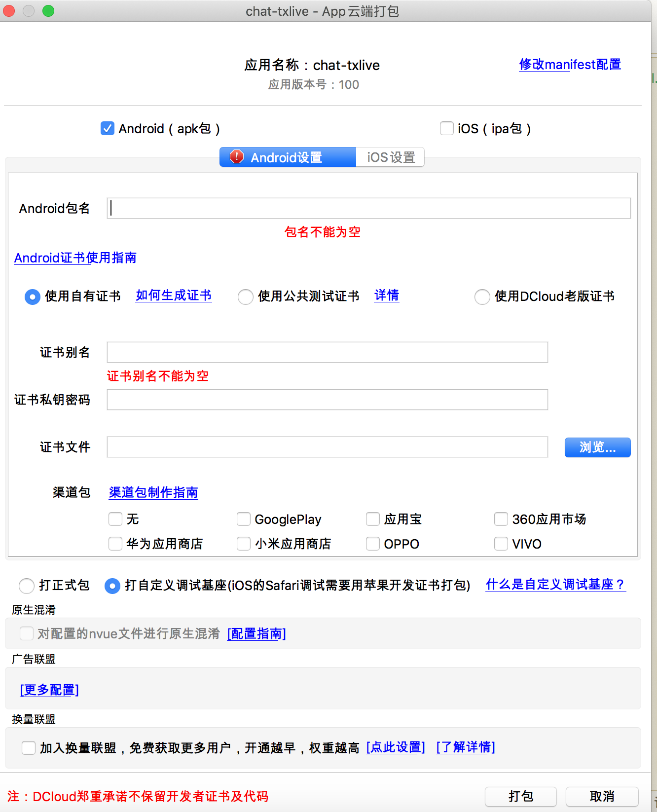This screenshot has height=812, width=657.
Task: Select the 打正式包 radio button
Action: [27, 586]
